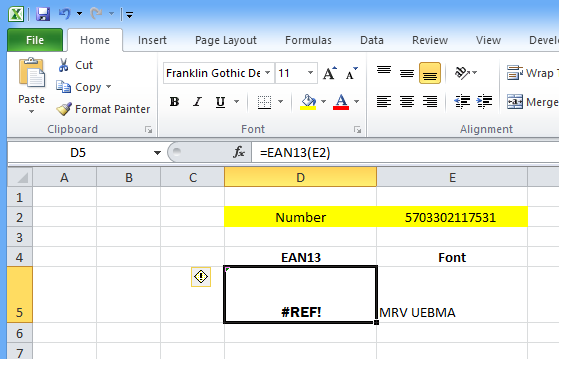Open the Name Box dropdown arrow
The width and height of the screenshot is (562, 365).
coord(157,153)
